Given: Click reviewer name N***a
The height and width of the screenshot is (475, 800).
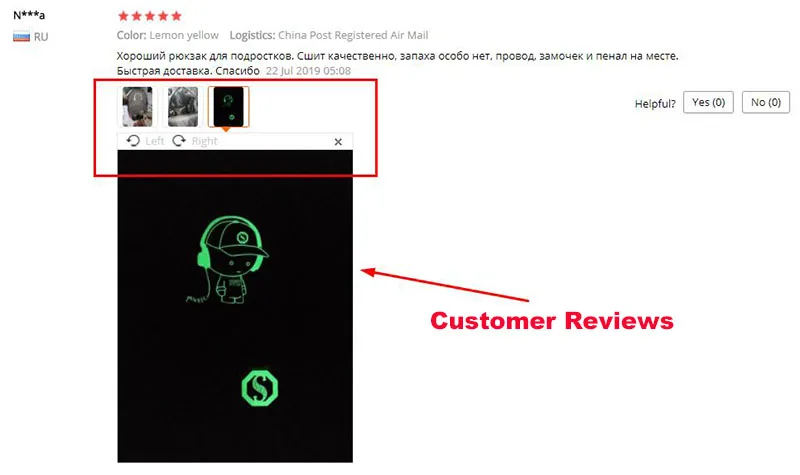Looking at the screenshot, I should pyautogui.click(x=29, y=15).
